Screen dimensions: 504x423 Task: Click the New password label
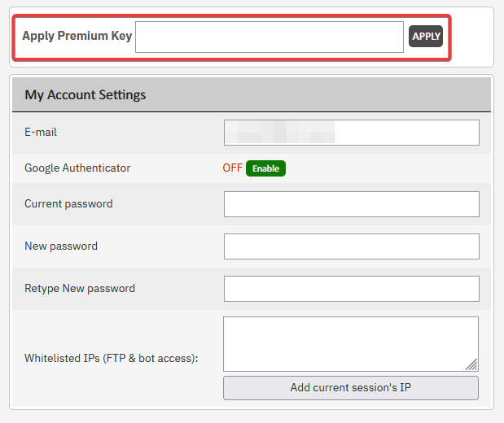tap(61, 246)
